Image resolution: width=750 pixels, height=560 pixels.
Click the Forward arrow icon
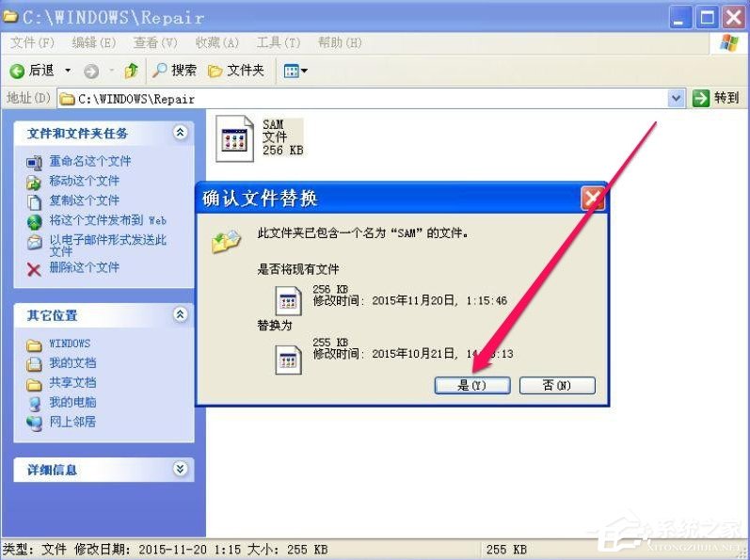pyautogui.click(x=91, y=72)
